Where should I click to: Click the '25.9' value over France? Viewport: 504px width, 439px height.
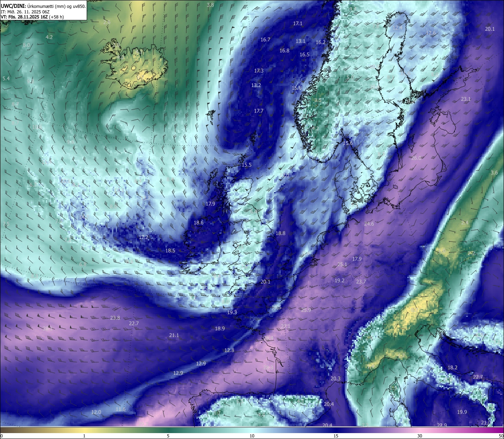pos(306,310)
